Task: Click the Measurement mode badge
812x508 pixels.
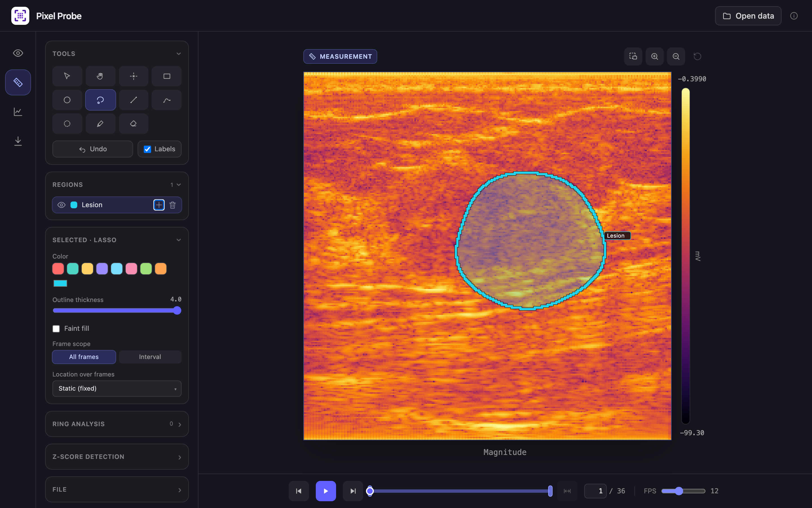Action: point(340,56)
